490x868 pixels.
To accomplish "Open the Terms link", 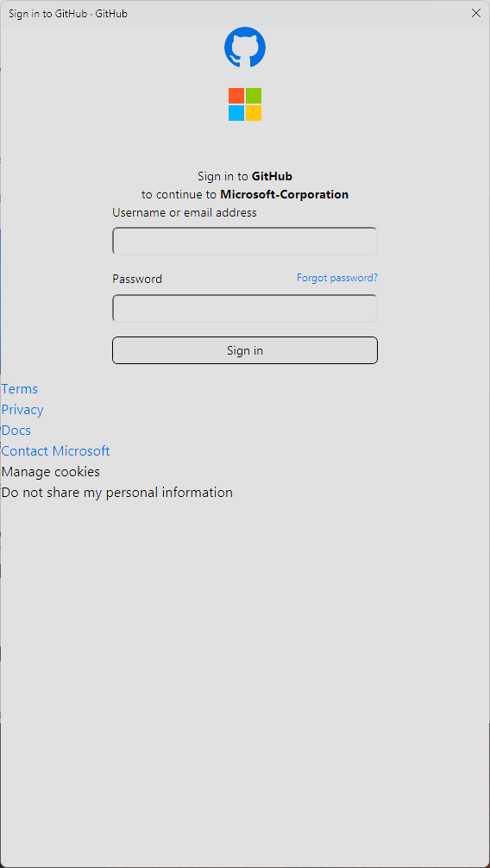I will 20,389.
